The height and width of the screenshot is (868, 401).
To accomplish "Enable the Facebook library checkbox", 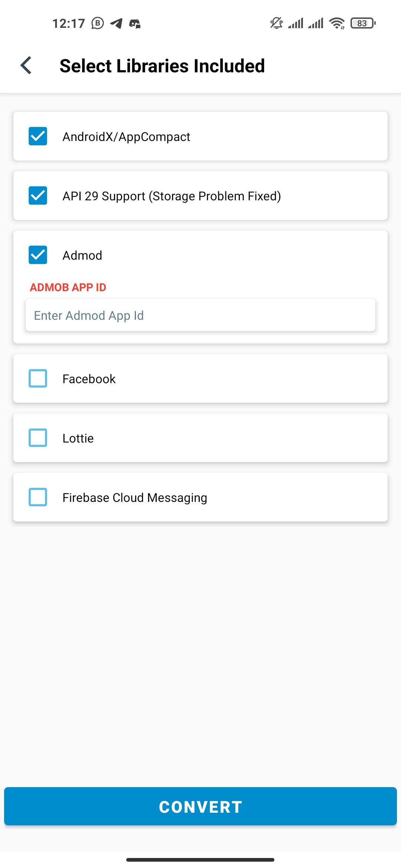I will pos(38,378).
